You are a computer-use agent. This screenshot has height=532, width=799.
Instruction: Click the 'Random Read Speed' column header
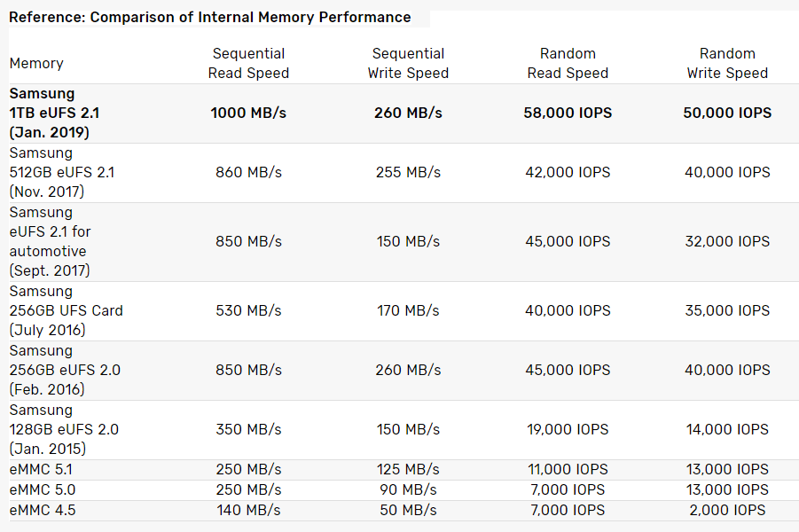(x=568, y=64)
